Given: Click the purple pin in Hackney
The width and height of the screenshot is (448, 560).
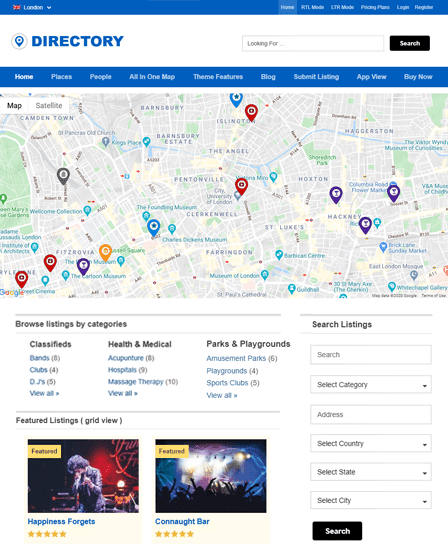Looking at the screenshot, I should tap(365, 225).
